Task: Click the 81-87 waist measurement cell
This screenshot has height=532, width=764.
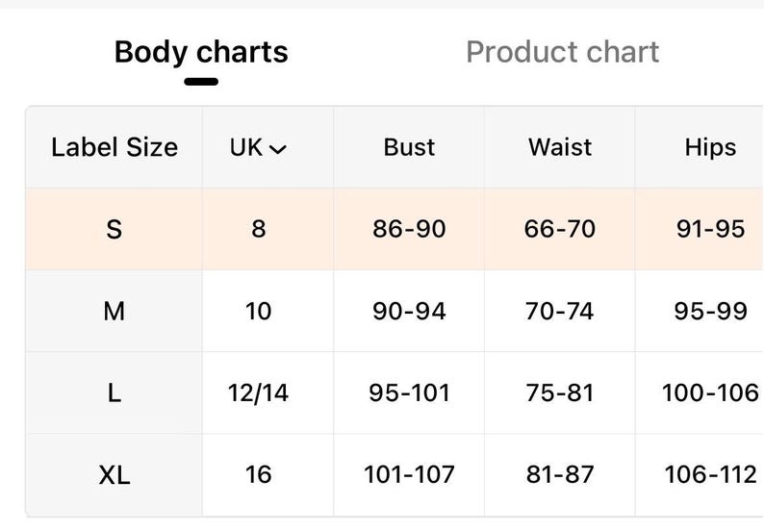Action: click(x=559, y=475)
